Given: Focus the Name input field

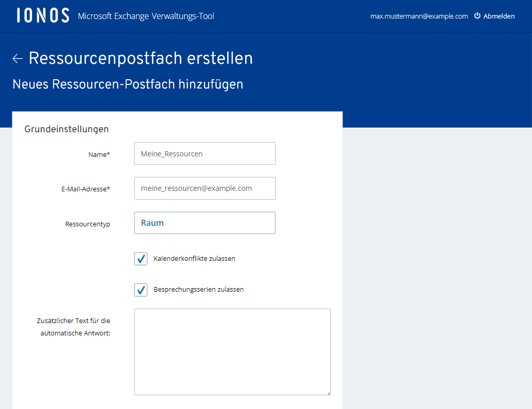Looking at the screenshot, I should 205,153.
